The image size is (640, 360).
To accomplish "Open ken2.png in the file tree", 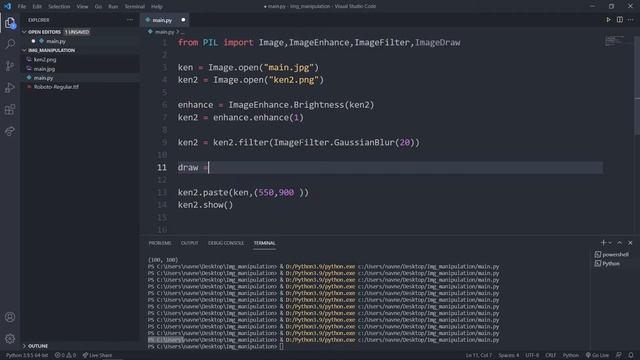I will 45,60.
